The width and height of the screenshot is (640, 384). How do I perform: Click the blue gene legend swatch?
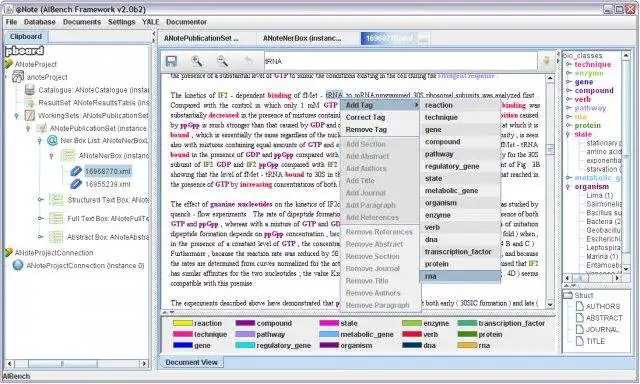coord(182,345)
